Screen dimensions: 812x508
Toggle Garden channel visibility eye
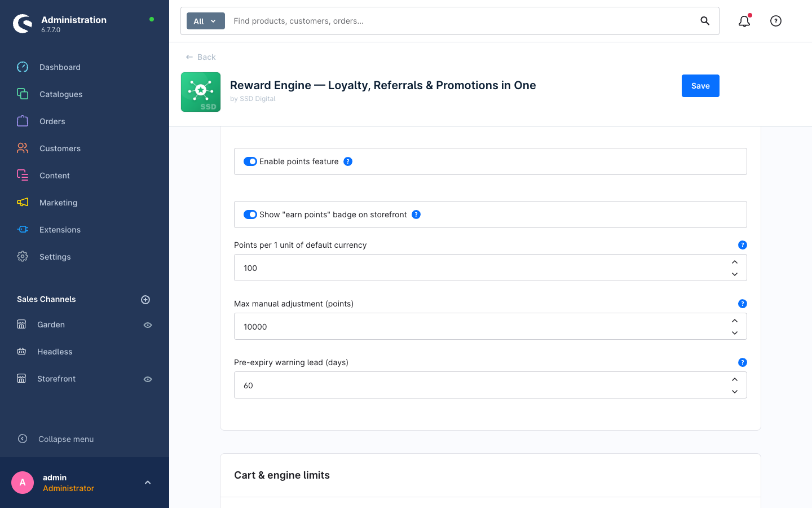click(148, 325)
